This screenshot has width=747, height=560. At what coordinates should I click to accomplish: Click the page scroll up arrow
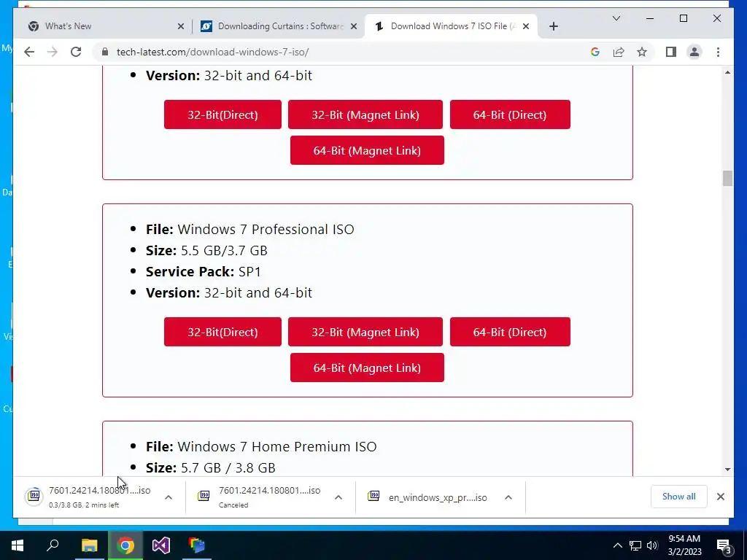point(727,72)
